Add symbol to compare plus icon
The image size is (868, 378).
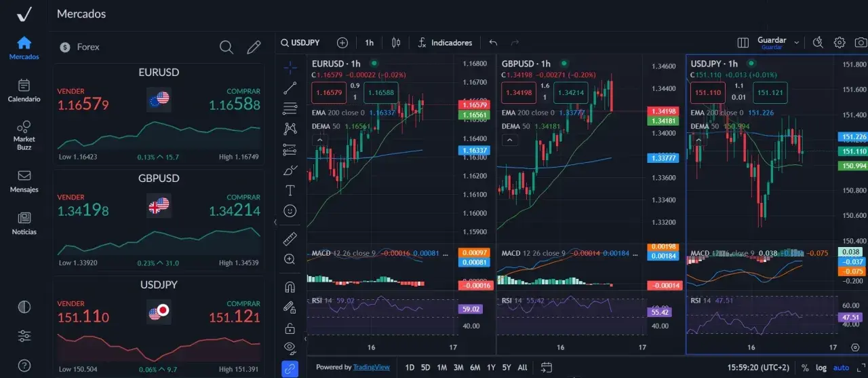coord(342,43)
